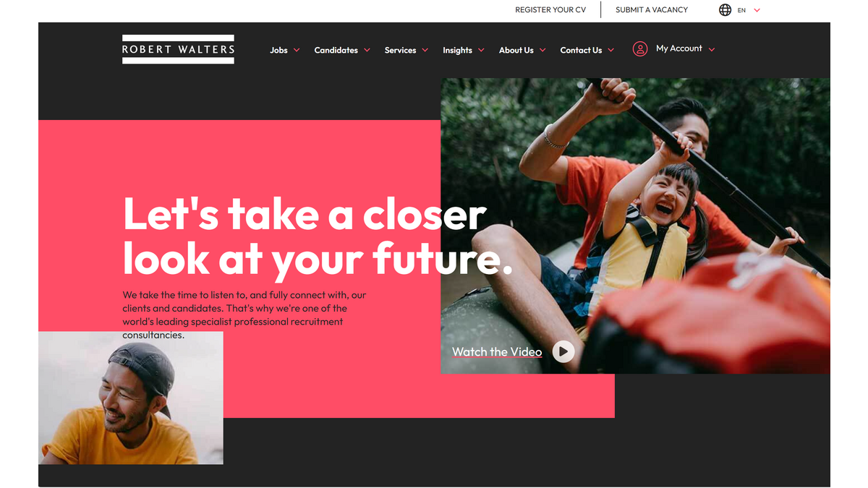This screenshot has height=488, width=868.
Task: Click the Robert Walters logo
Action: (178, 49)
